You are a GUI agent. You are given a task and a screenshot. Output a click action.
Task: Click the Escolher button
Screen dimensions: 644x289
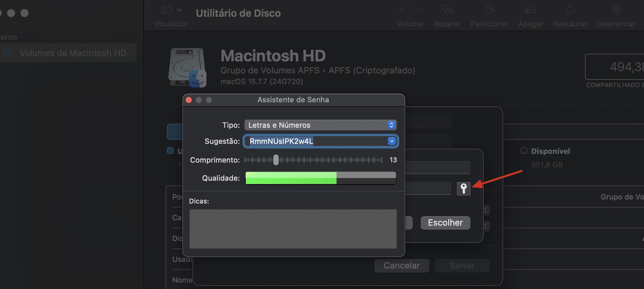(x=445, y=223)
